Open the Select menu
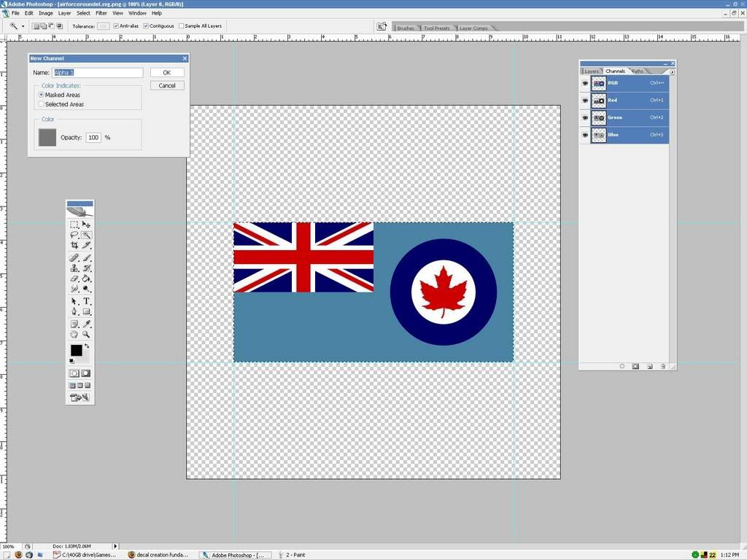Screen dimensions: 747x560 [x=83, y=13]
